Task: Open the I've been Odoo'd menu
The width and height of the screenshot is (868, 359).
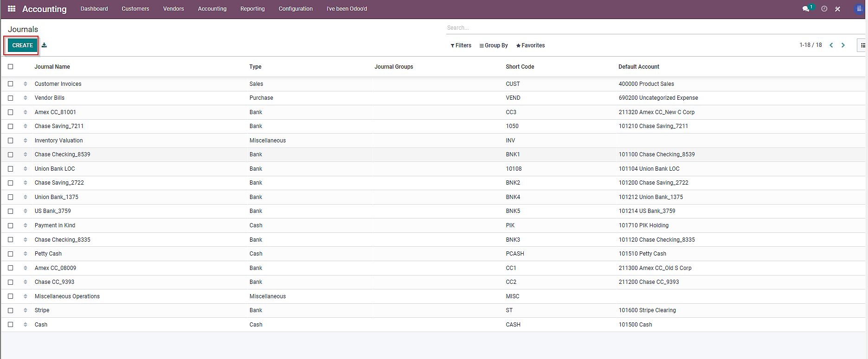Action: coord(347,9)
